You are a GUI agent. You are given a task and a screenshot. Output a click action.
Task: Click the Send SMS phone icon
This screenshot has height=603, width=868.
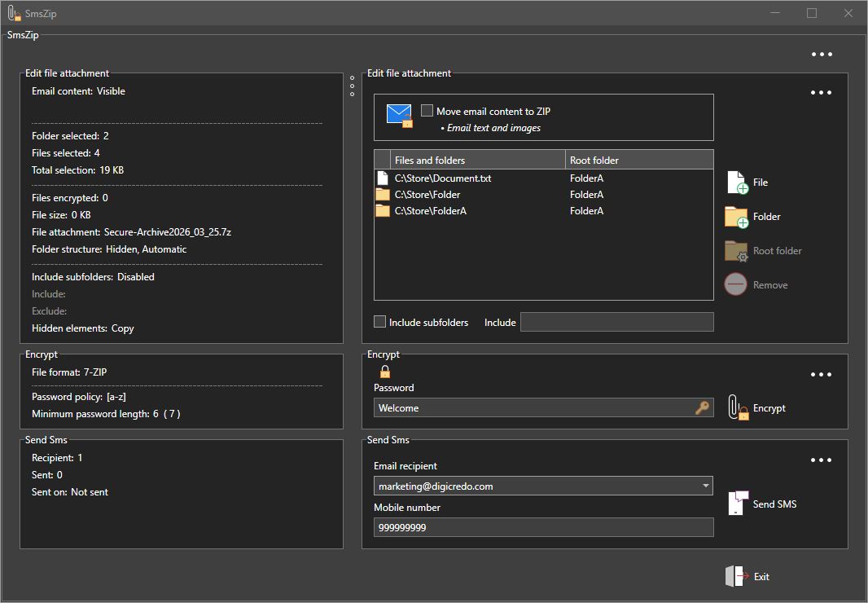[x=737, y=504]
